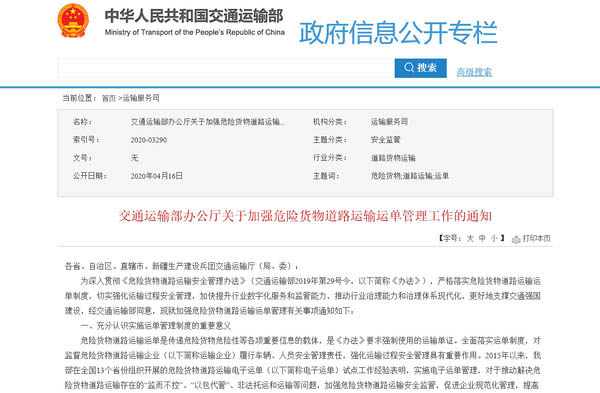
Task: Click the 文号 value 无
Action: tap(134, 158)
